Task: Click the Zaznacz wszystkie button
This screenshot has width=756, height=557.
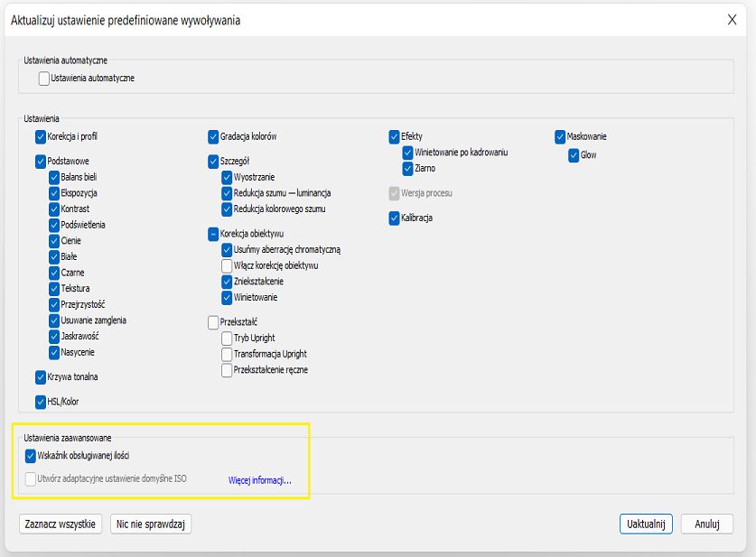Action: [61, 525]
